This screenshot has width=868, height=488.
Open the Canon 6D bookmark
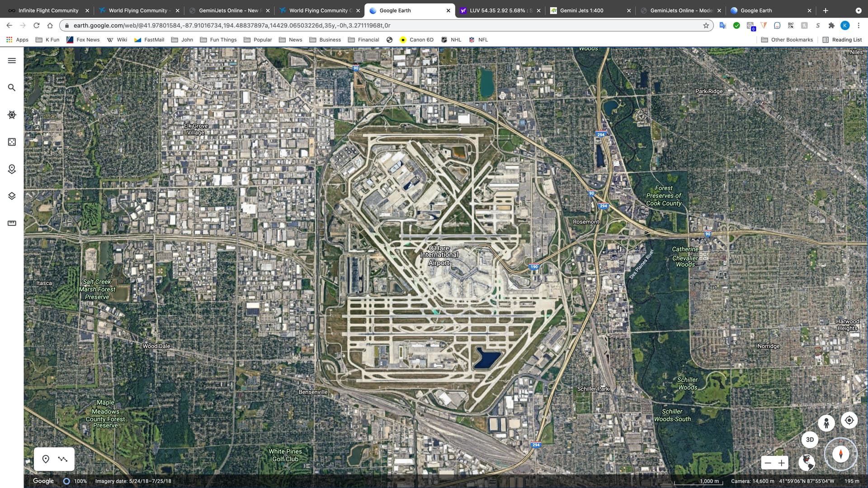point(416,40)
